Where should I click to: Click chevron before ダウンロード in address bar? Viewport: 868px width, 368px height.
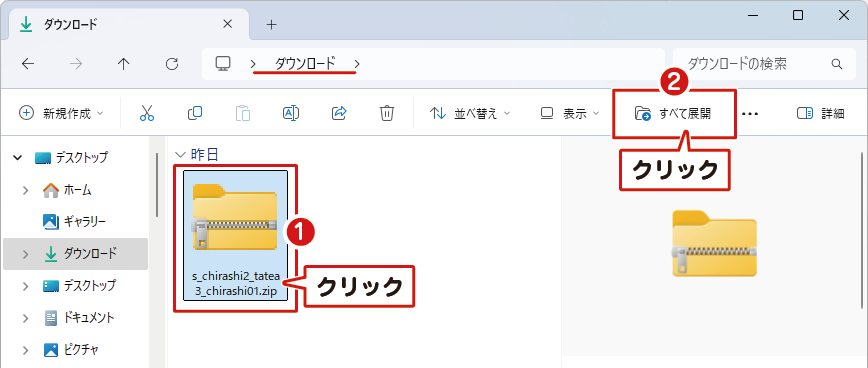click(253, 64)
